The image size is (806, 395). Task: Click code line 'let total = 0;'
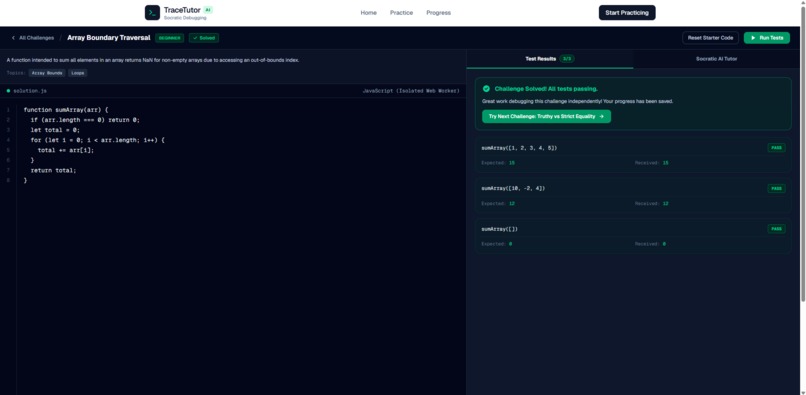[55, 130]
